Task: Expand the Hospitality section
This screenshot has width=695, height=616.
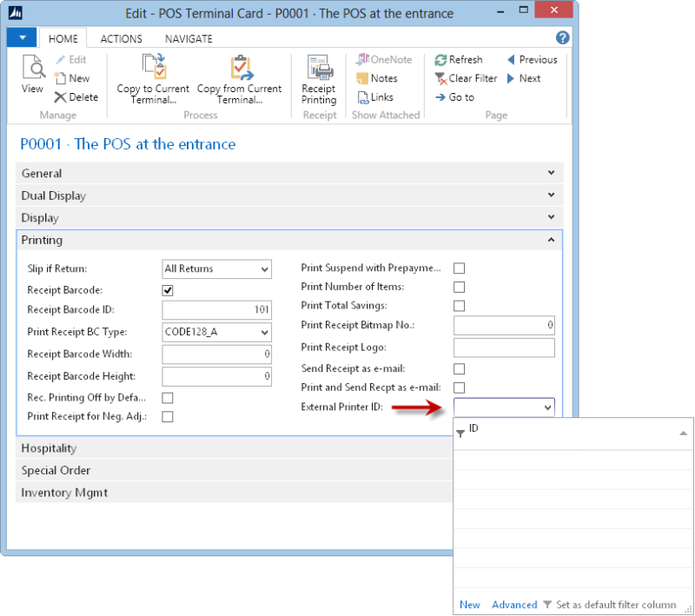Action: pyautogui.click(x=50, y=448)
